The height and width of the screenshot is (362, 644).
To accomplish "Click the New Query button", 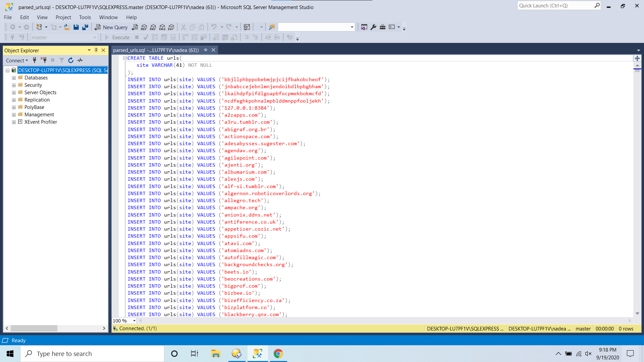I will pyautogui.click(x=111, y=27).
